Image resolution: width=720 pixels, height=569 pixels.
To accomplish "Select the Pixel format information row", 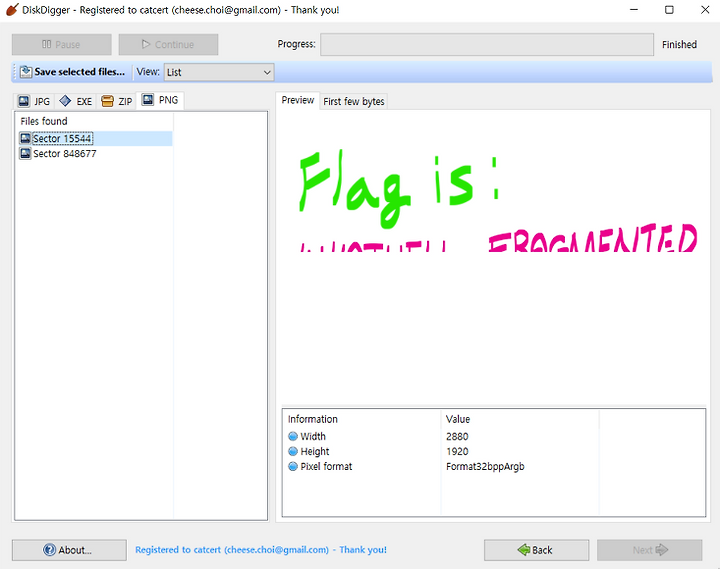I will tap(494, 467).
